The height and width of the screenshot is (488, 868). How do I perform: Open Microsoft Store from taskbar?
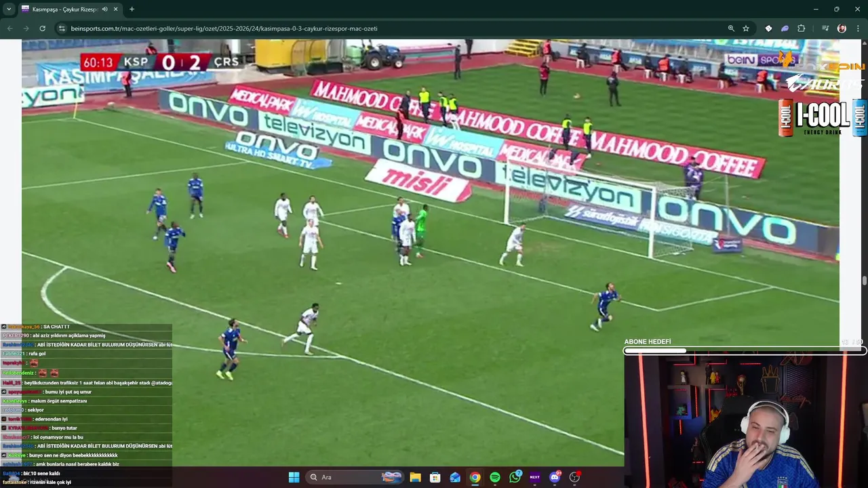[x=435, y=477]
